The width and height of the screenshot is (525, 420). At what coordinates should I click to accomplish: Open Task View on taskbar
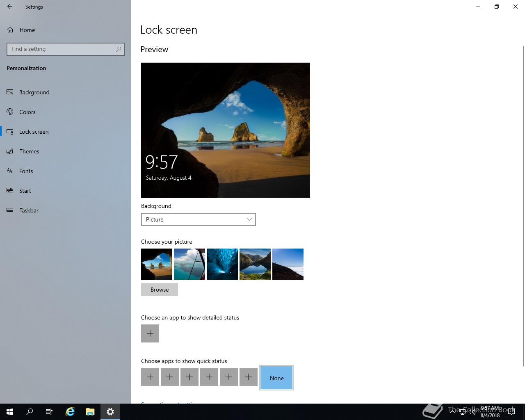[49, 412]
